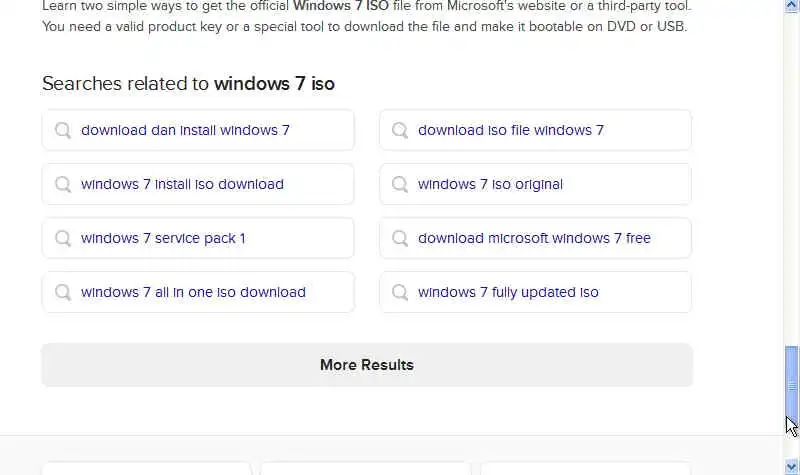800x475 pixels.
Task: Select the "download microsoft windows 7 free" link text
Action: pyautogui.click(x=534, y=238)
